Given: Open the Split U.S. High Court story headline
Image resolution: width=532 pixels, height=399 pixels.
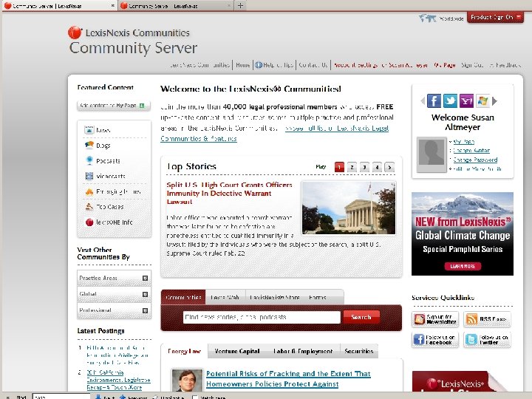Looking at the screenshot, I should click(x=229, y=193).
